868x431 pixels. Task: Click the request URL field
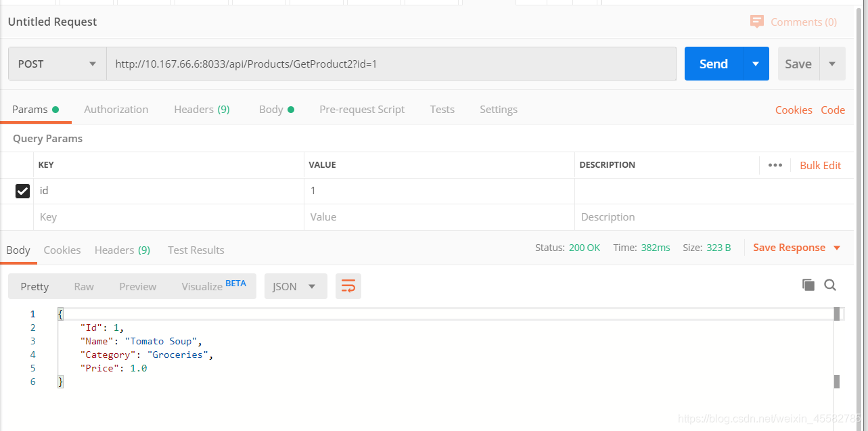(x=391, y=64)
